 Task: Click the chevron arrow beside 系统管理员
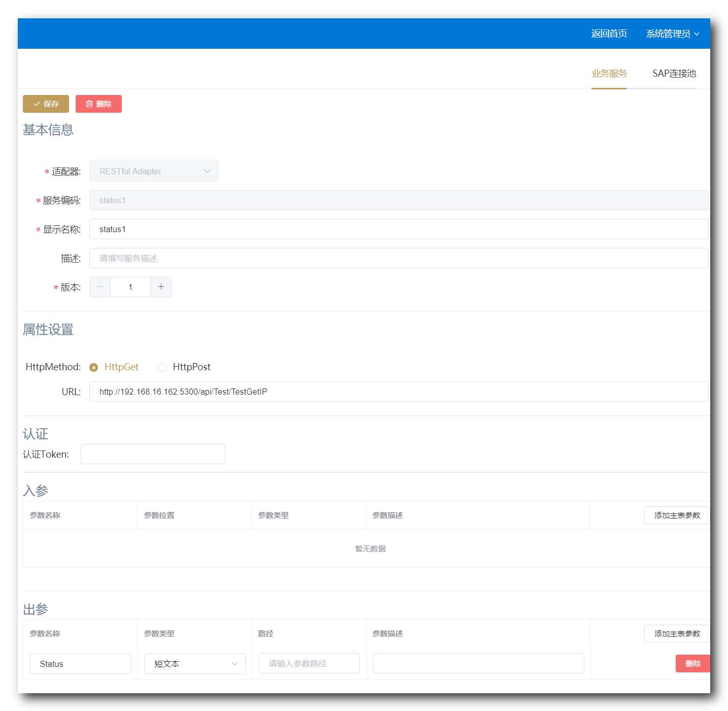pyautogui.click(x=697, y=34)
